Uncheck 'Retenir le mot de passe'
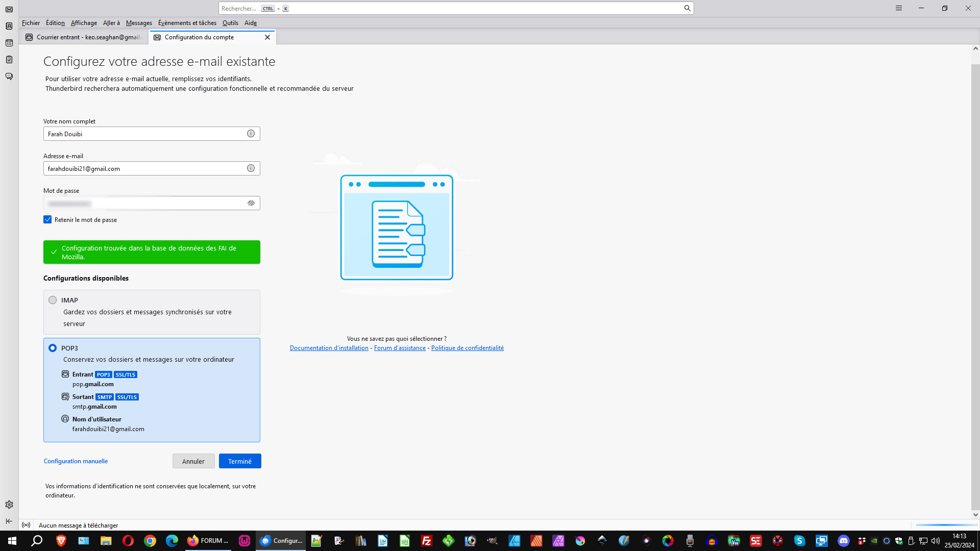Viewport: 980px width, 551px height. [x=47, y=219]
